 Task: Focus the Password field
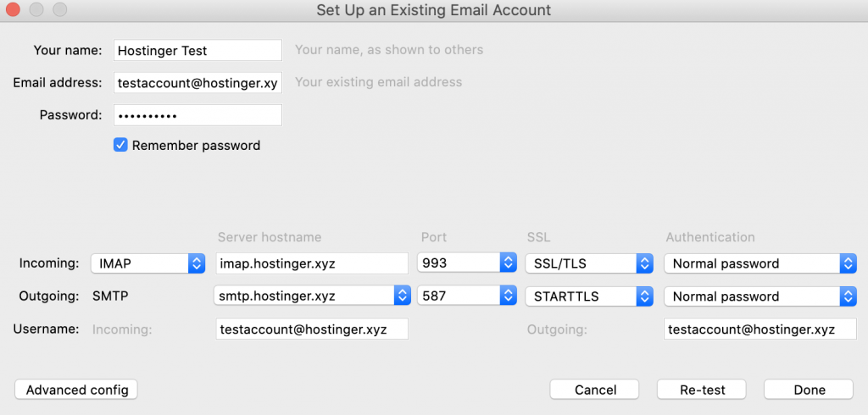[x=198, y=115]
